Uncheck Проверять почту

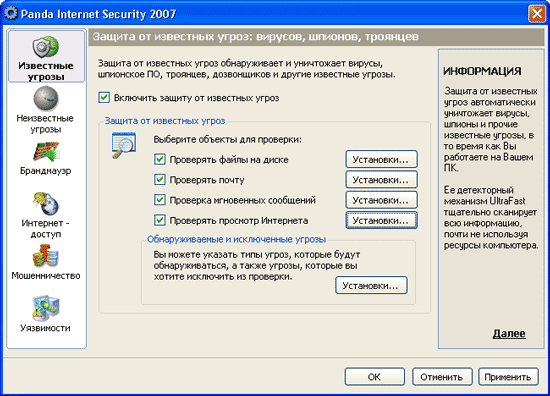point(160,180)
